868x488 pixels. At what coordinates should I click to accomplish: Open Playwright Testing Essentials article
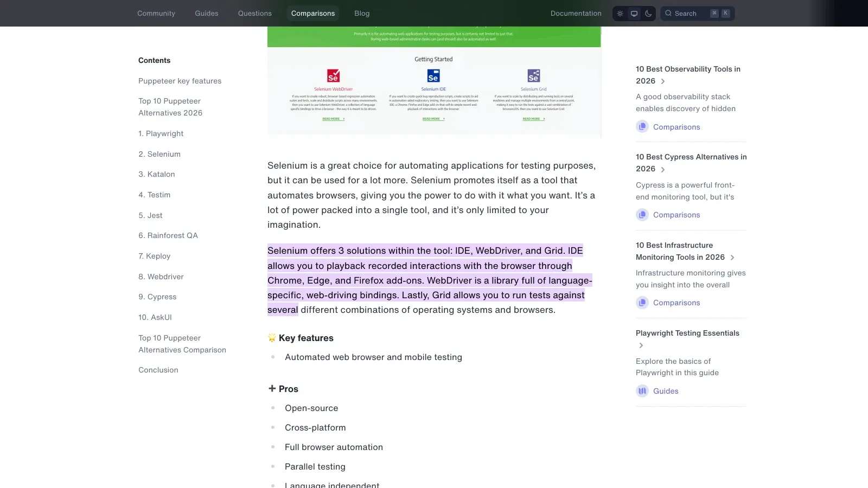pos(687,333)
